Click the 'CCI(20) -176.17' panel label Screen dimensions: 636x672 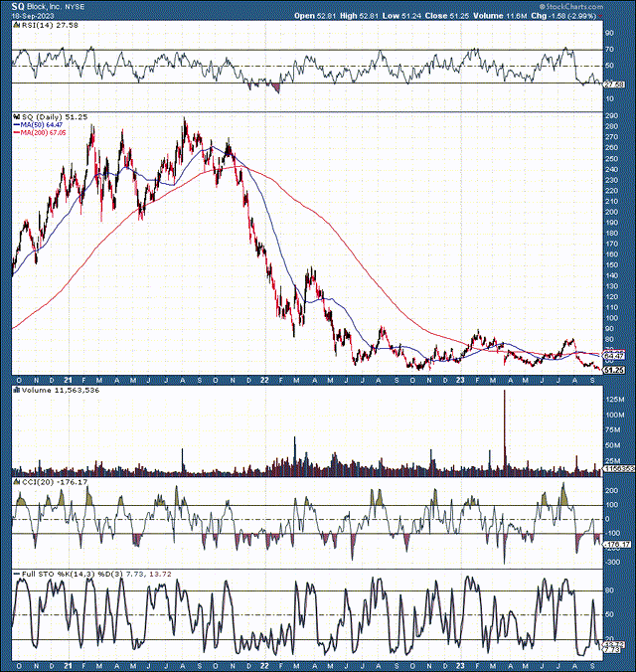coord(55,482)
